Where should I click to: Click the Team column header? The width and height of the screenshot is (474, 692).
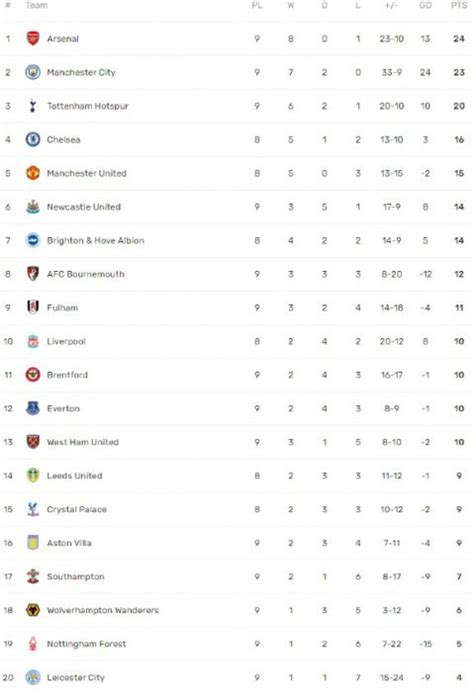(36, 5)
